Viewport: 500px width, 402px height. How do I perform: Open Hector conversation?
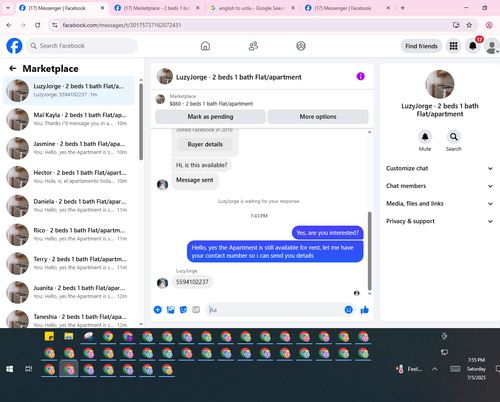pyautogui.click(x=69, y=177)
